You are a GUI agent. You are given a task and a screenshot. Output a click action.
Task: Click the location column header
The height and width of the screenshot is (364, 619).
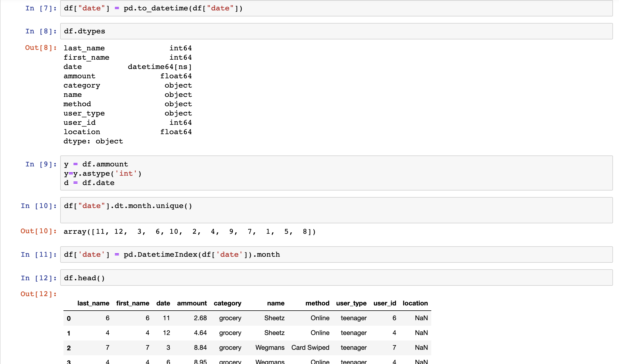click(415, 303)
